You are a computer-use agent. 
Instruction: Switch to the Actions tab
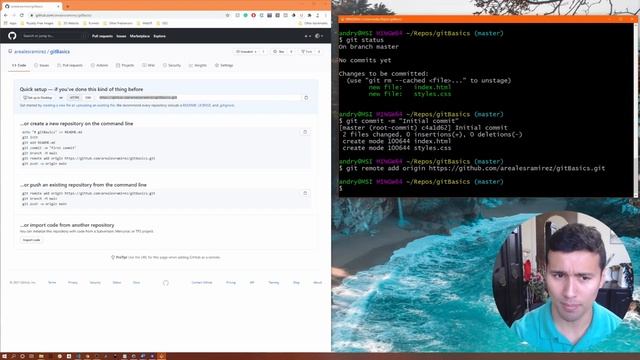click(x=100, y=65)
